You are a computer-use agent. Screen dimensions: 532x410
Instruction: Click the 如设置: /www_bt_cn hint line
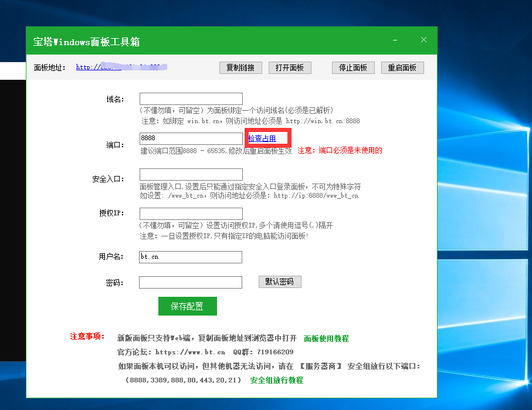pos(249,195)
